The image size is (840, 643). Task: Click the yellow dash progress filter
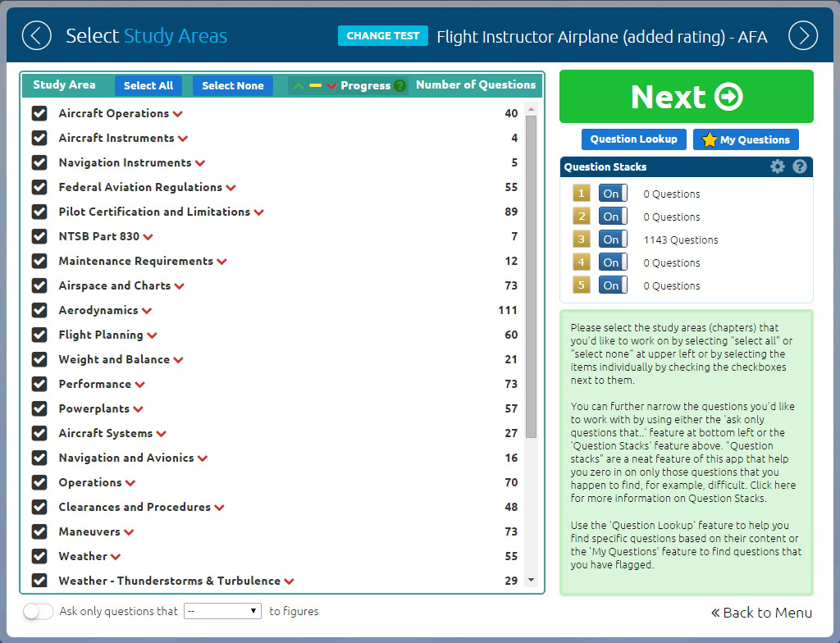point(316,86)
